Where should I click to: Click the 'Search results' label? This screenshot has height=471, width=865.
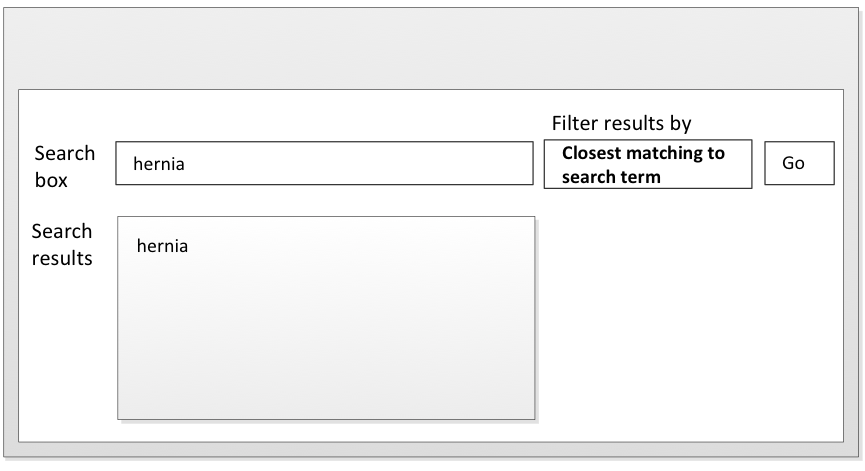click(x=62, y=244)
